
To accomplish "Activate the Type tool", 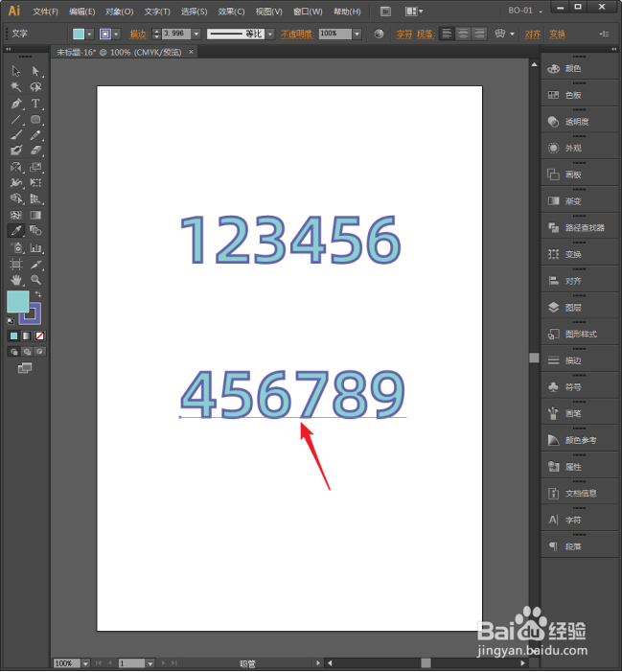I will [x=35, y=104].
